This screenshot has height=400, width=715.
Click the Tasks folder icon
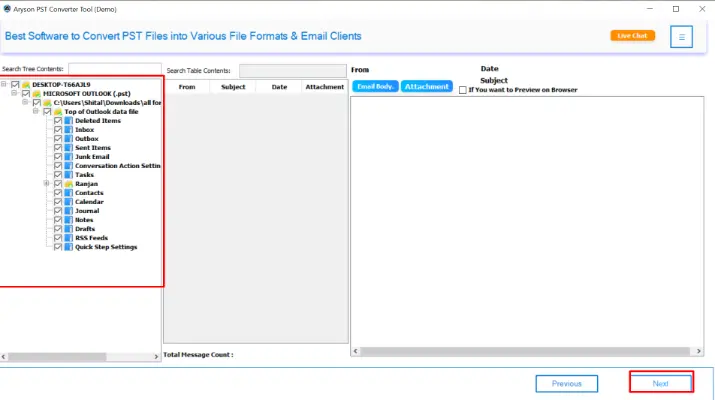[x=69, y=175]
